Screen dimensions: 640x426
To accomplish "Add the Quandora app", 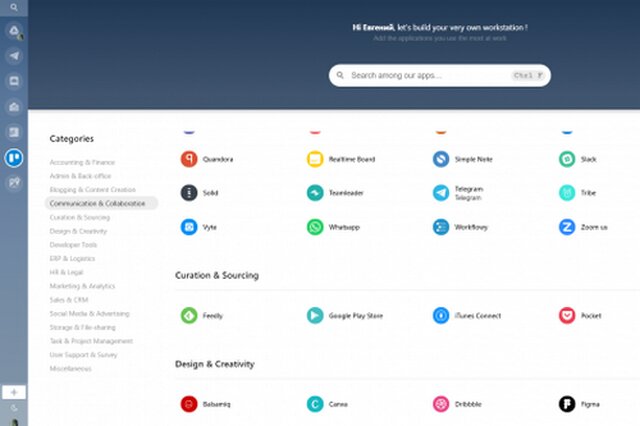I will pos(207,159).
